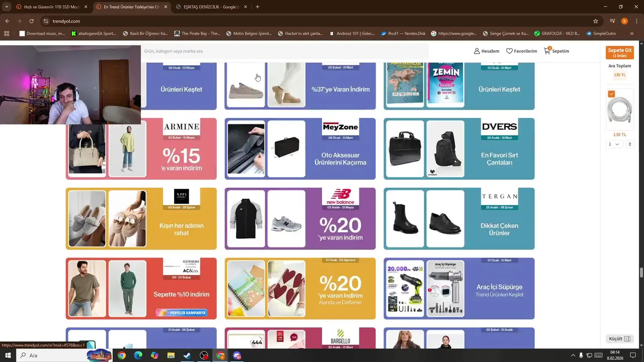This screenshot has width=644, height=362.
Task: Open Sepette %10 indirim AC&Co banner
Action: click(141, 289)
